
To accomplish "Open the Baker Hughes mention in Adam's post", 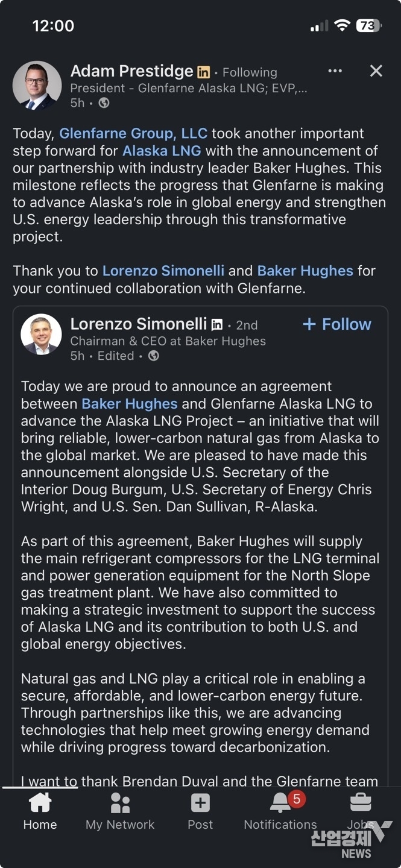I will 305,271.
